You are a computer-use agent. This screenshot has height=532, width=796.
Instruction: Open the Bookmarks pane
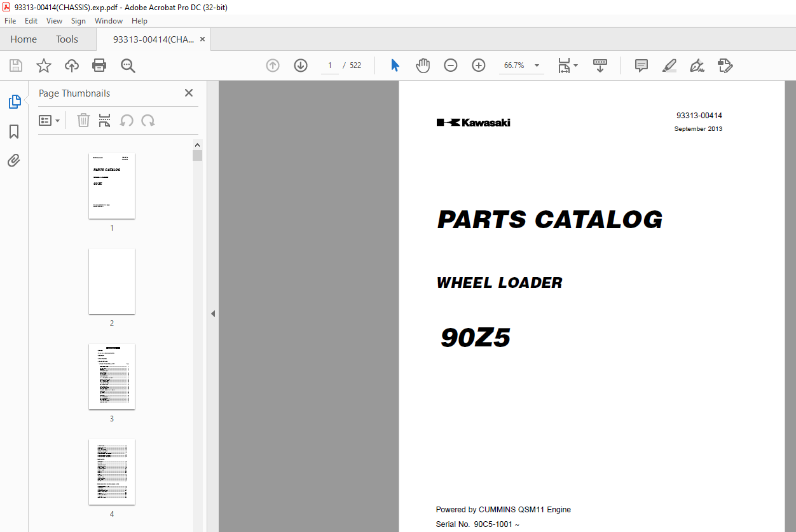(x=14, y=132)
